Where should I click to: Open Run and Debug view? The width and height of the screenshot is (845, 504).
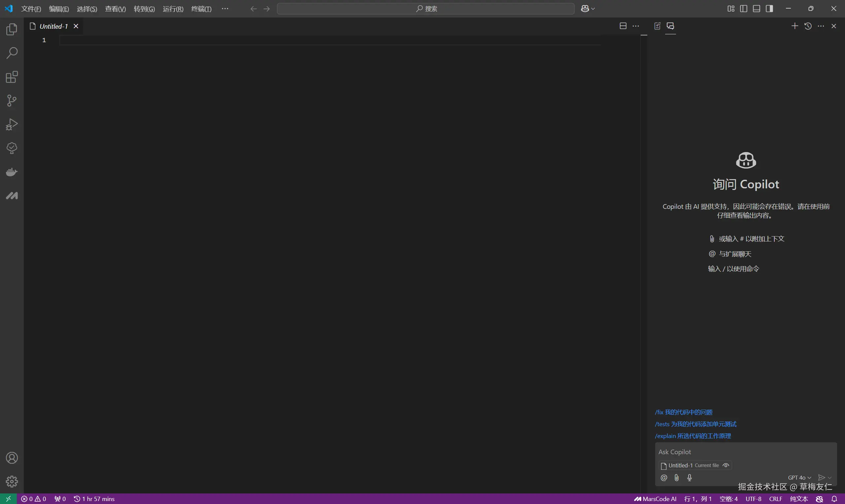[x=12, y=124]
